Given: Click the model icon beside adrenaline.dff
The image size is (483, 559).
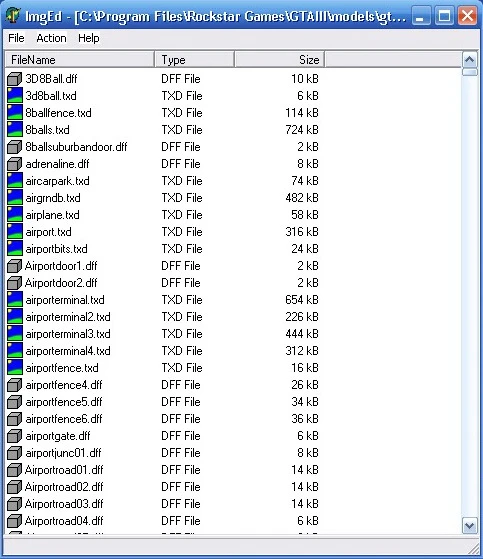Looking at the screenshot, I should pyautogui.click(x=15, y=164).
